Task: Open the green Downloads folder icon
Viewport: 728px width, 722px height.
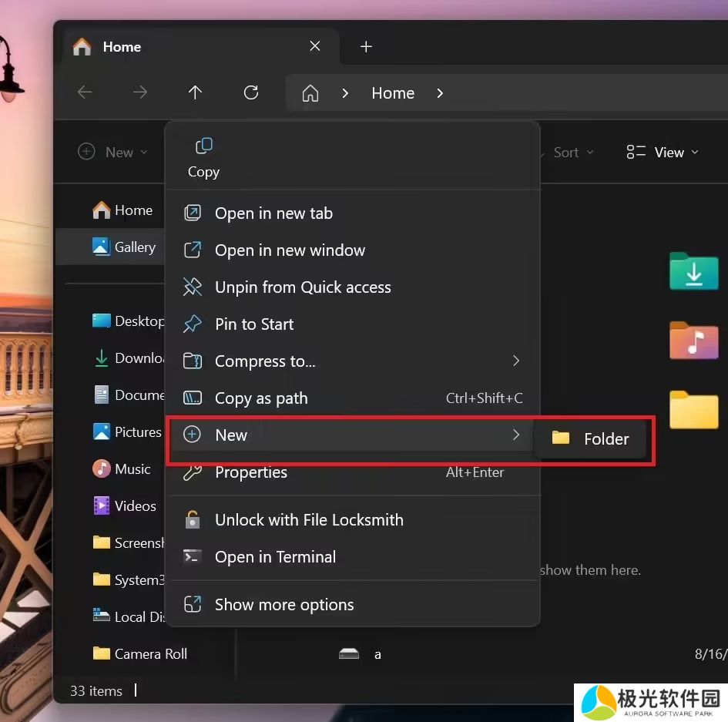Action: coord(693,271)
